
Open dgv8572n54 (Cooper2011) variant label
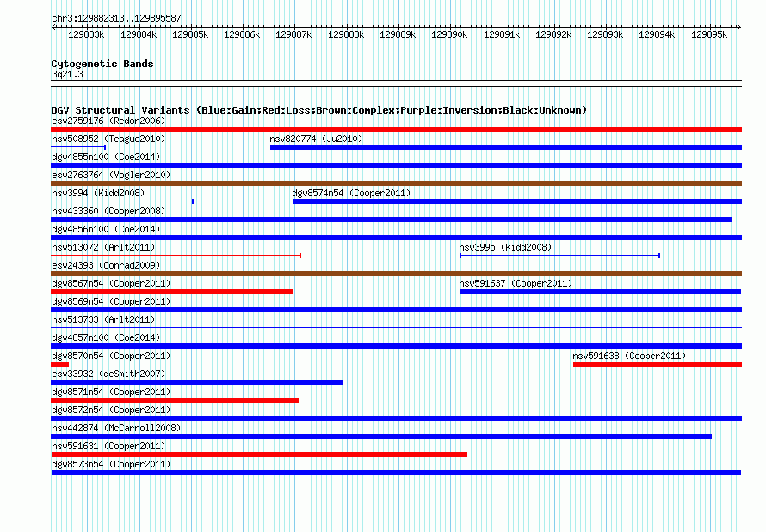[111, 410]
